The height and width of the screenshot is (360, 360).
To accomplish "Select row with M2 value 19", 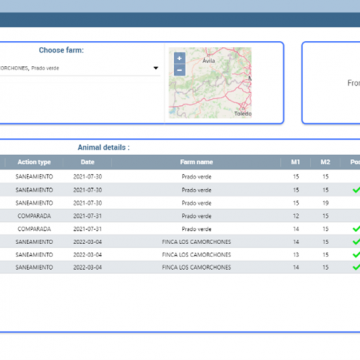I will [180, 203].
